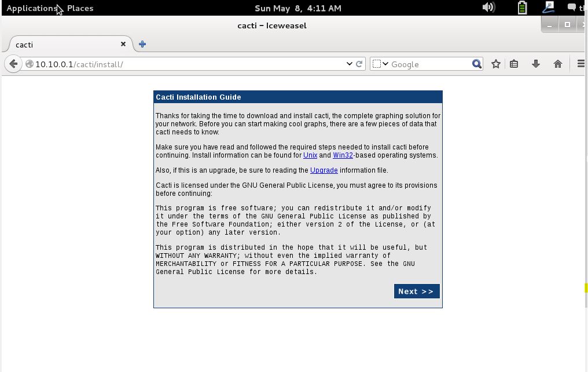
Task: Bookmark this page with the star icon
Action: (x=496, y=64)
